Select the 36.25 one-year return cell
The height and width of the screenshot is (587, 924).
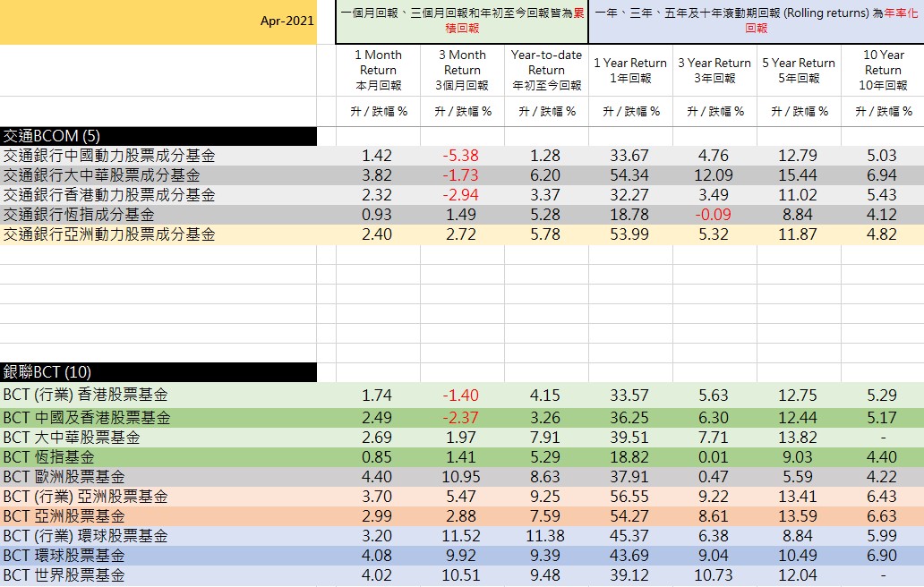coord(629,418)
